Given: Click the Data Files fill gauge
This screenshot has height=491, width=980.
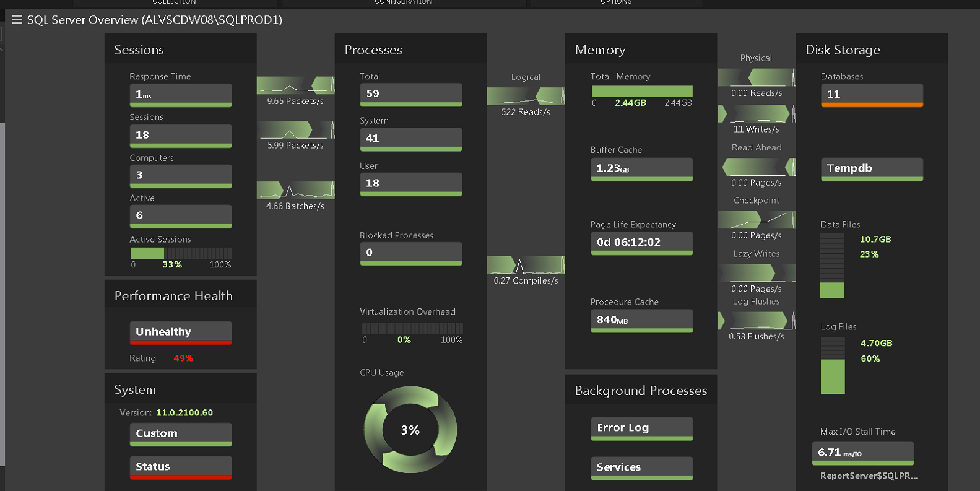Looking at the screenshot, I should click(x=832, y=266).
